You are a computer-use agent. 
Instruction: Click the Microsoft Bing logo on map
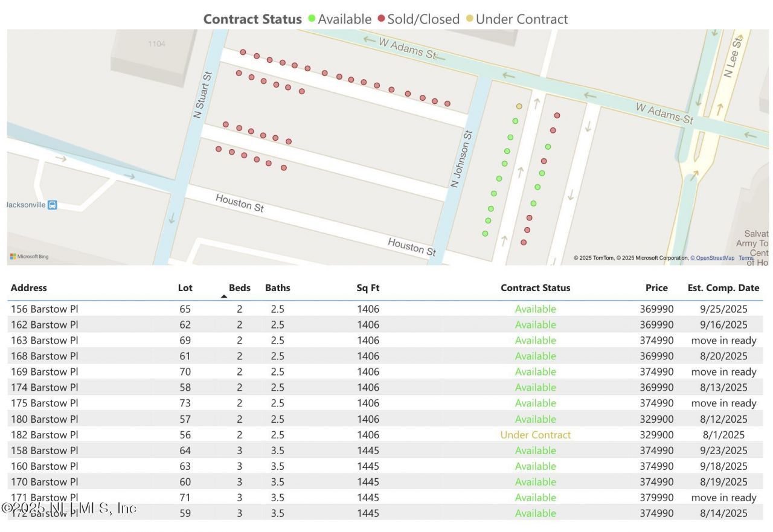[x=29, y=257]
